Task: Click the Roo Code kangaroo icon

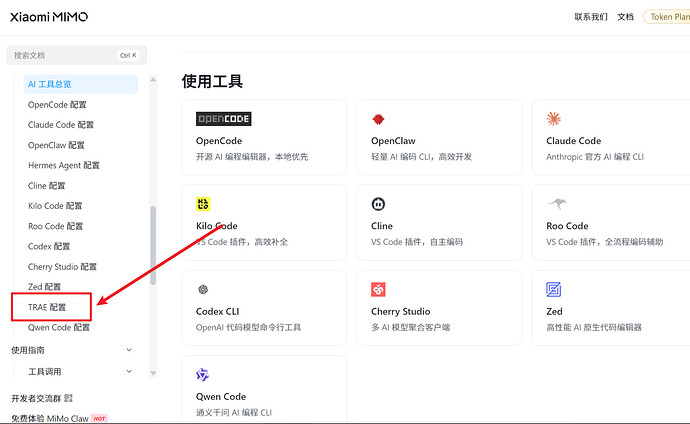Action: pos(557,204)
